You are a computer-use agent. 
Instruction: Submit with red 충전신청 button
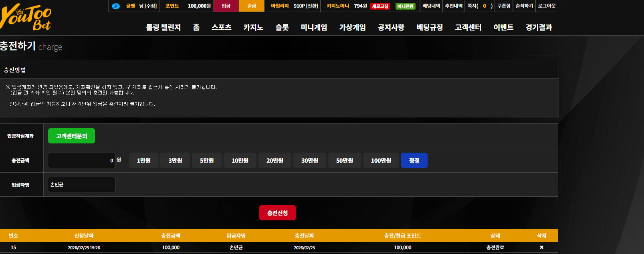pos(277,213)
